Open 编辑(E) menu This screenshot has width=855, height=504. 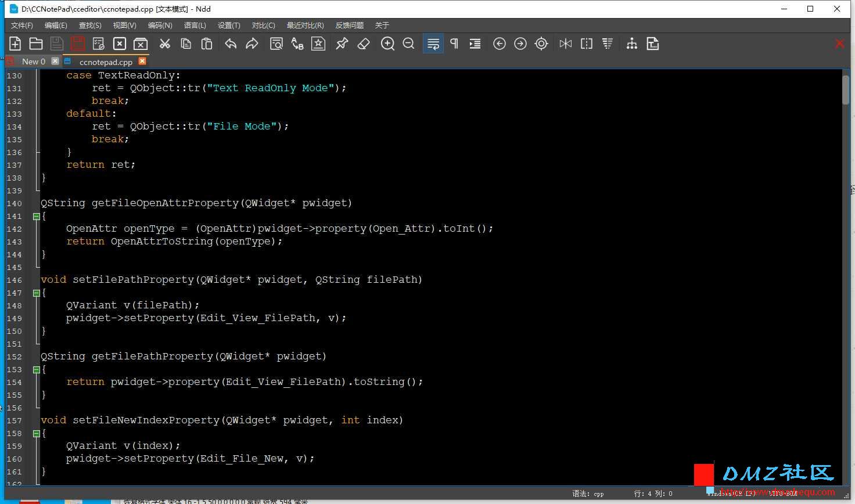coord(56,26)
